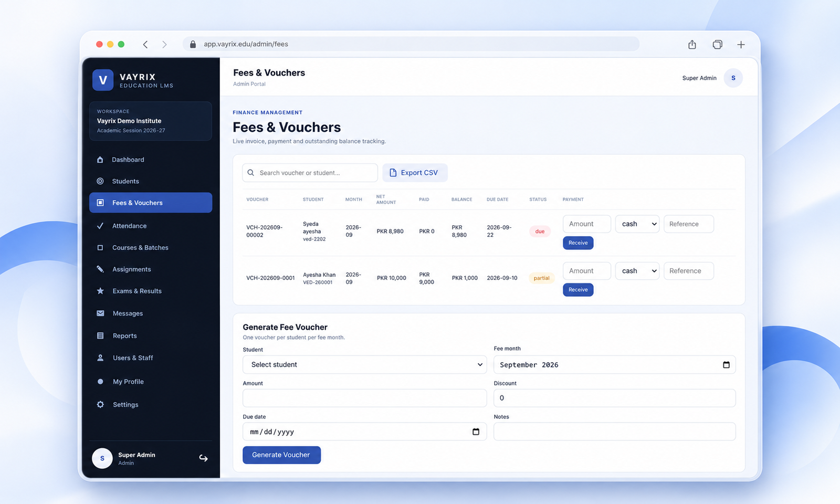Click the Courses & Batches square icon

(100, 248)
